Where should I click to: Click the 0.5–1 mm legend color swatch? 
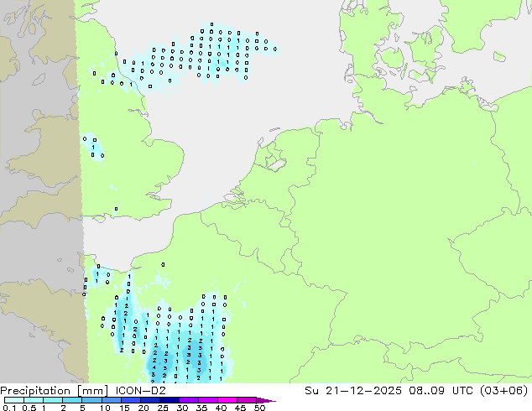click(34, 400)
